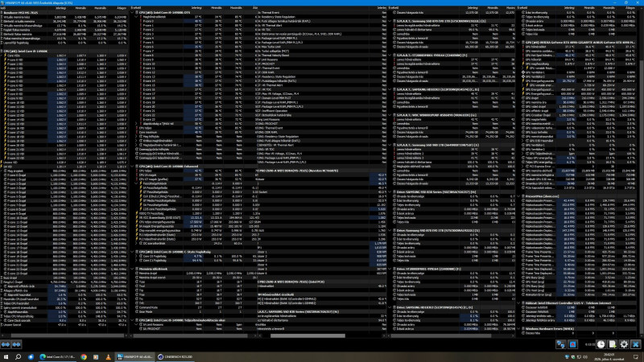Collapse Windows Hardware Errors (WHEA) group
Image resolution: width=644 pixels, height=362 pixels.
click(x=519, y=329)
